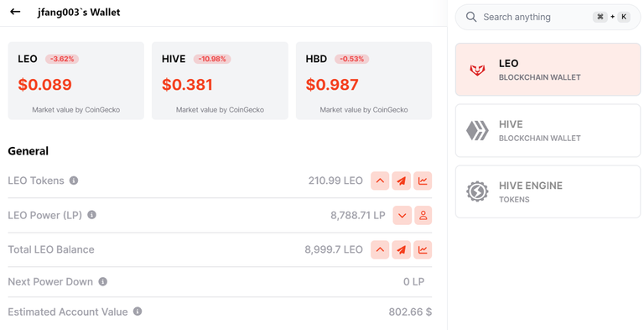Click the 802.66 $ value
Image resolution: width=644 pixels, height=330 pixels.
click(410, 312)
